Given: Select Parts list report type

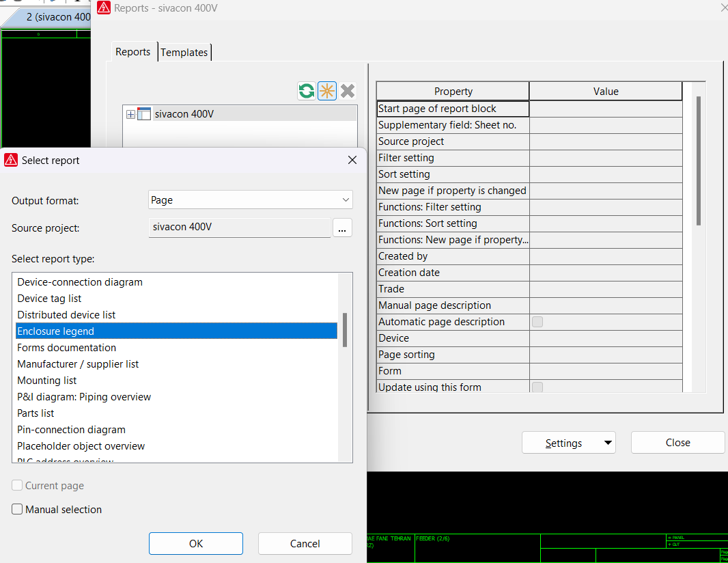Looking at the screenshot, I should (x=176, y=413).
